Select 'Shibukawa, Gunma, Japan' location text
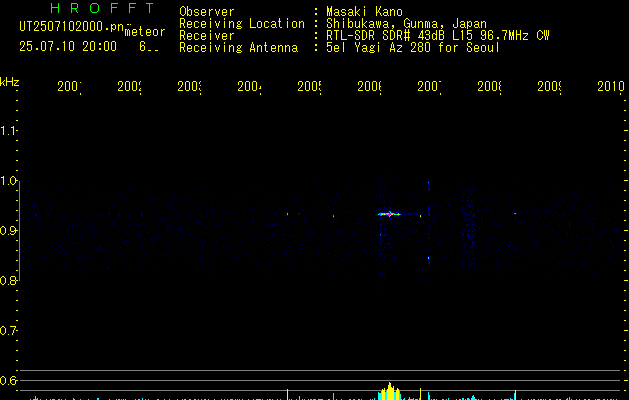Image resolution: width=629 pixels, height=400 pixels. 406,24
